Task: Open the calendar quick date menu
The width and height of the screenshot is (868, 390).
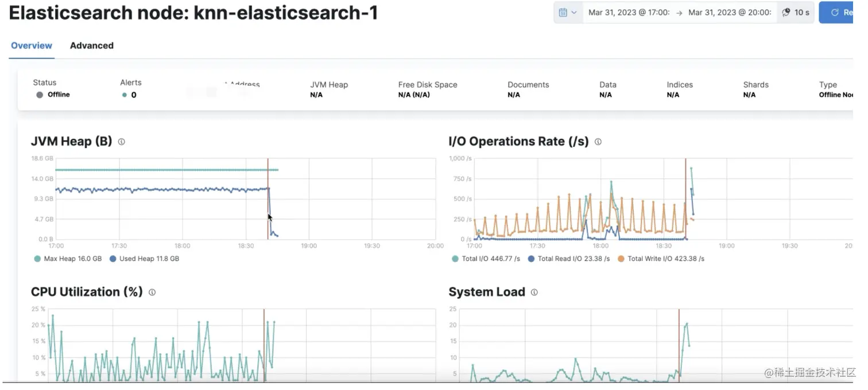Action: click(568, 12)
